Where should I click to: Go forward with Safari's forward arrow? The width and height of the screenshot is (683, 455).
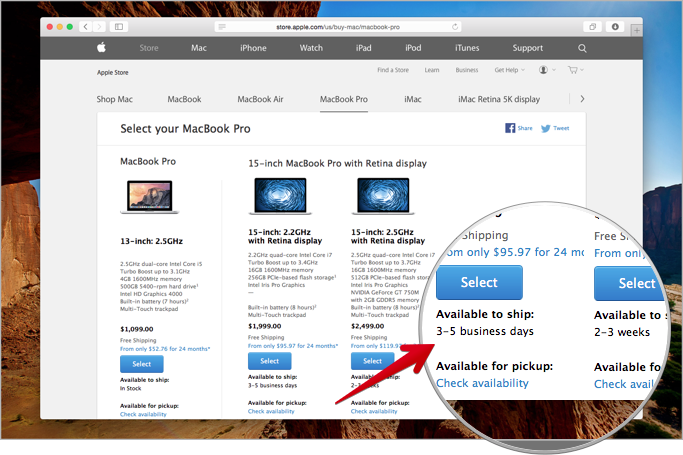(99, 27)
